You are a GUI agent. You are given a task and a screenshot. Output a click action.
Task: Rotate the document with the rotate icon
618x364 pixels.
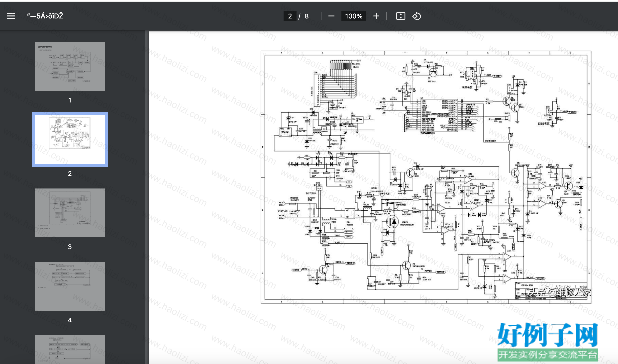coord(416,16)
